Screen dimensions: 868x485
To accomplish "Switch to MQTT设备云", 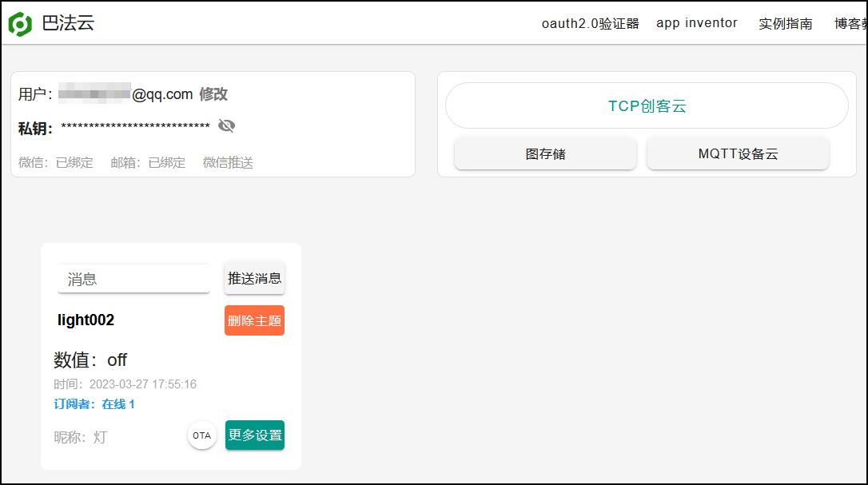I will point(738,154).
